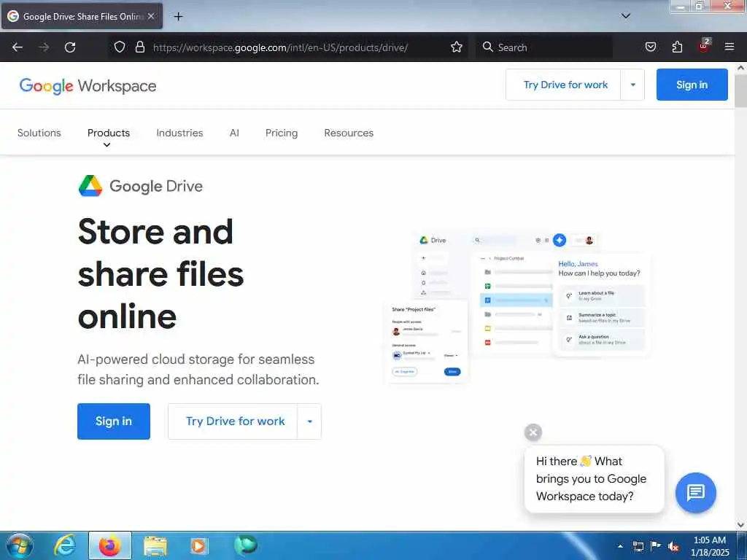Launch Internet Explorer from taskbar
The image size is (747, 560).
click(65, 545)
